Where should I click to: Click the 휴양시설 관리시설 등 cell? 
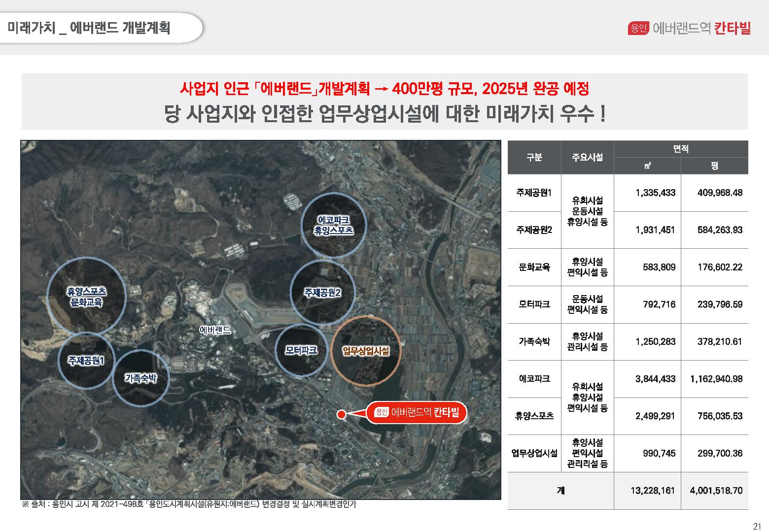point(588,341)
